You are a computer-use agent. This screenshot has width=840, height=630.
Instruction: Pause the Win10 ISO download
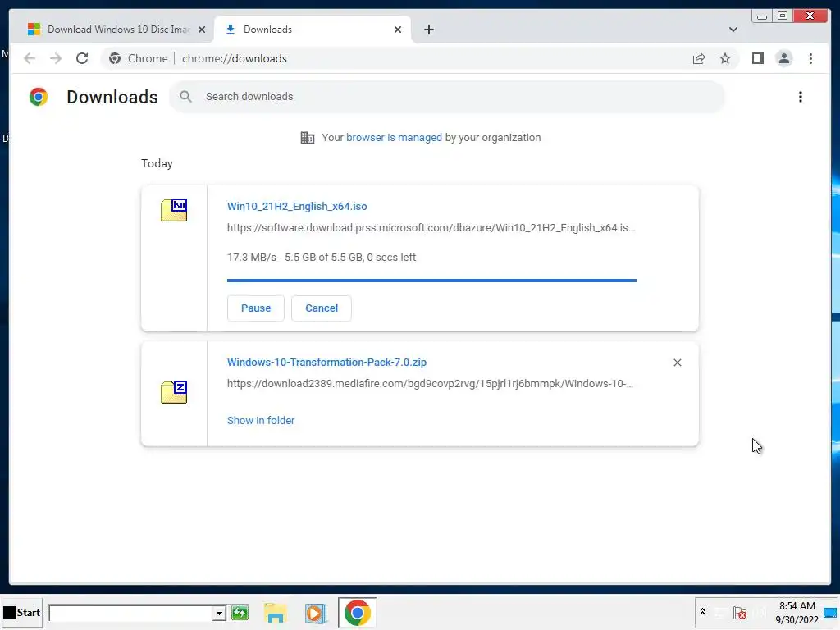tap(256, 308)
